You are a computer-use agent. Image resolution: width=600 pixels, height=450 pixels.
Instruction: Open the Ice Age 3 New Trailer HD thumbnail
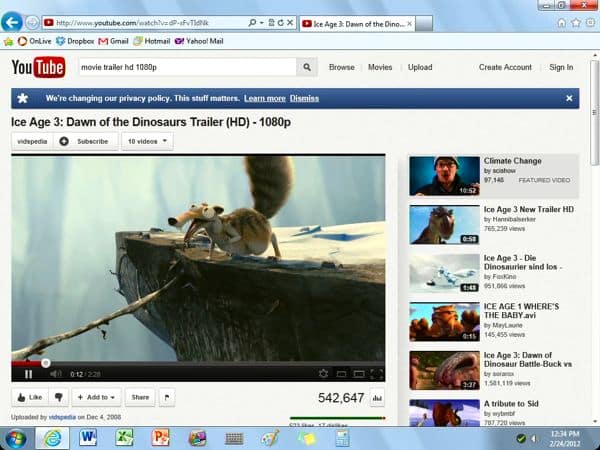point(444,225)
